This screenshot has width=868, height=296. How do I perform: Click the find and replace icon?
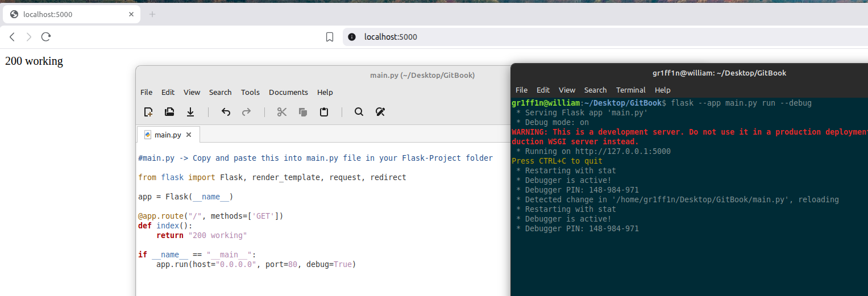point(380,112)
